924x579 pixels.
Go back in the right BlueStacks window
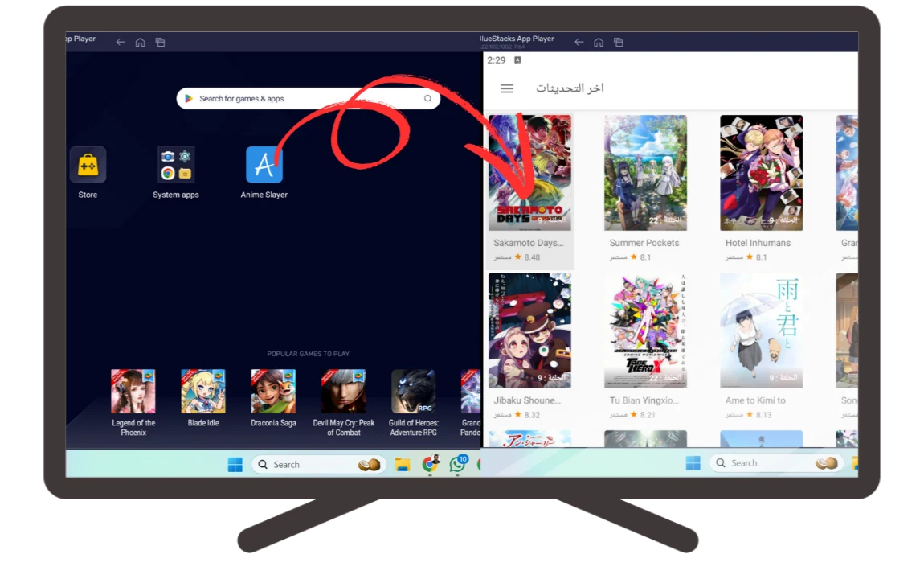579,42
